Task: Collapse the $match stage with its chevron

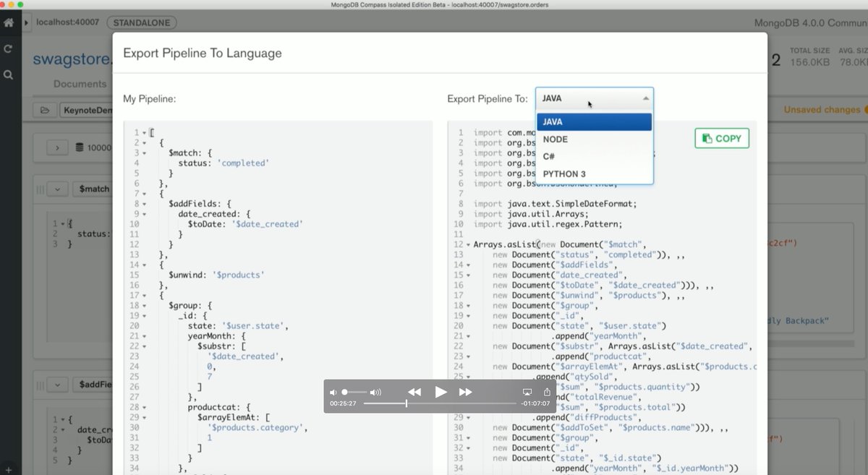Action: [57, 189]
